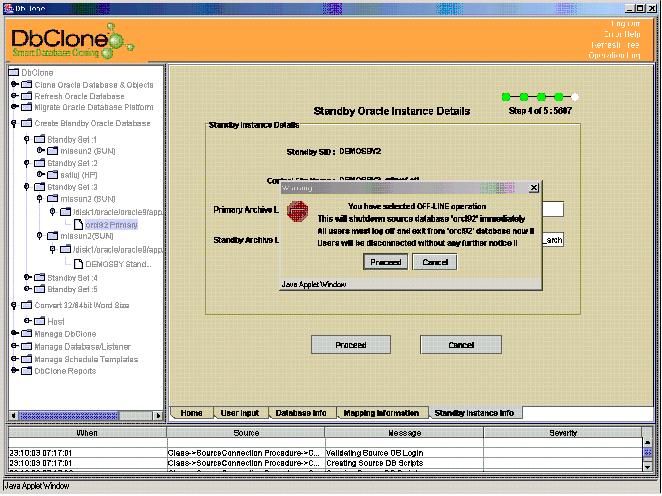Viewport: 662px width, 496px height.
Task: Click folder icon of Convert 32/64bit Word Size
Action: pos(27,305)
